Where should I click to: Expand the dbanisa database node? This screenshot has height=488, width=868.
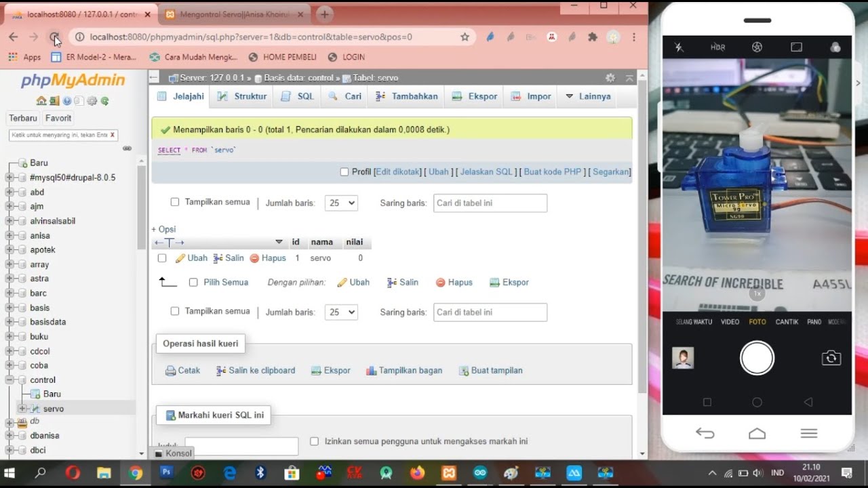tap(9, 436)
